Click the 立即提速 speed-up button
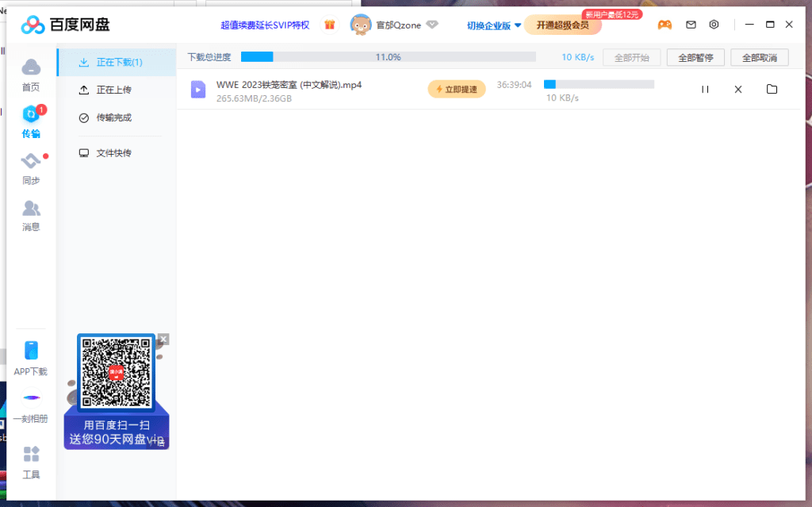 pos(457,90)
